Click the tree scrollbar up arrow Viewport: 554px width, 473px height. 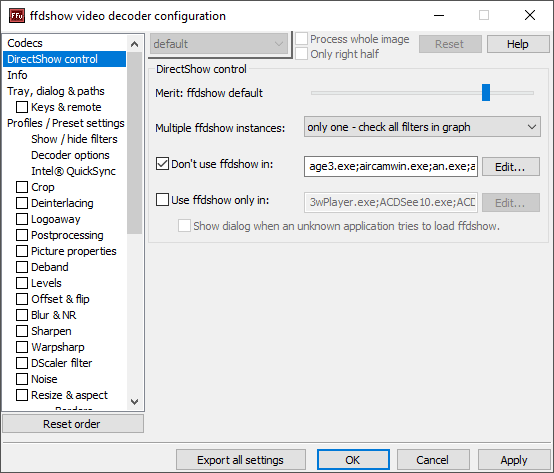pyautogui.click(x=135, y=44)
